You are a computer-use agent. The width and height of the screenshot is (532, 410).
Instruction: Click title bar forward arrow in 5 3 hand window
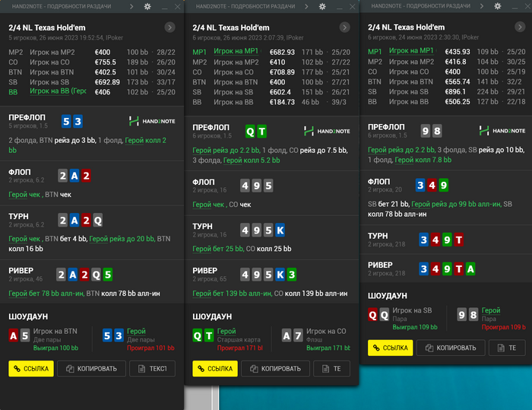(x=131, y=6)
